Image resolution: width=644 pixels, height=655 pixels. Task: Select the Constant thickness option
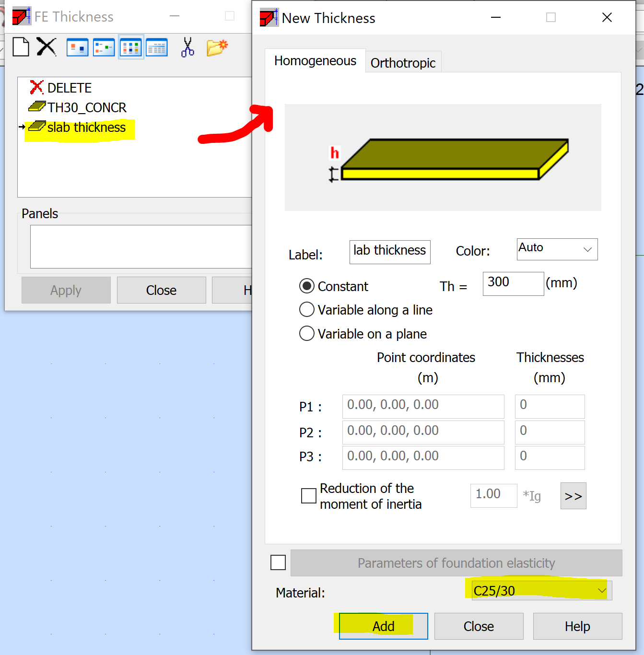[x=306, y=286]
